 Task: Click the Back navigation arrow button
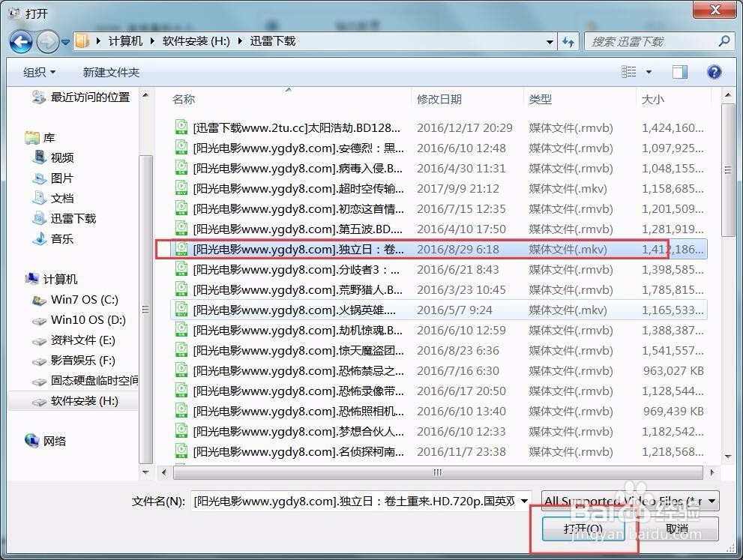pyautogui.click(x=21, y=42)
